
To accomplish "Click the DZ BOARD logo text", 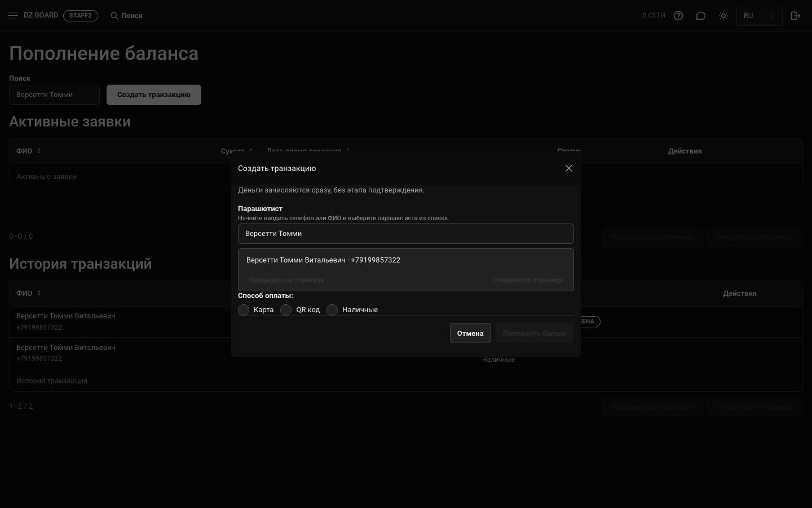I will pos(41,15).
